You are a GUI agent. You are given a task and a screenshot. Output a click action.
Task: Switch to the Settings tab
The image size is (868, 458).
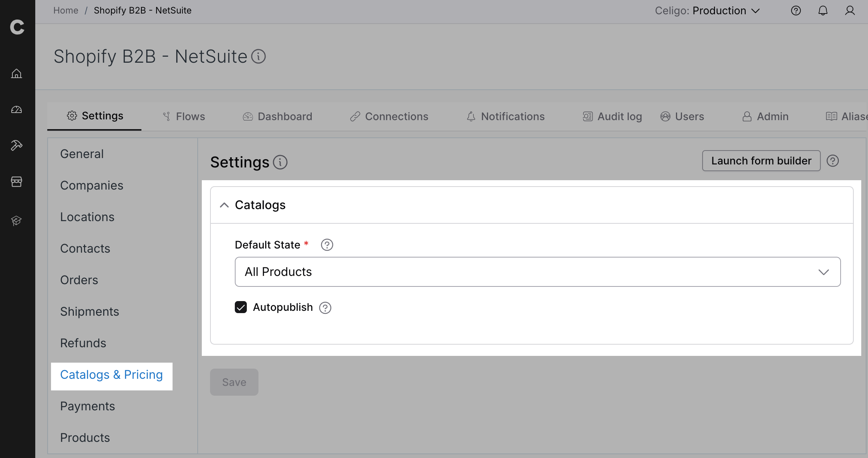95,116
